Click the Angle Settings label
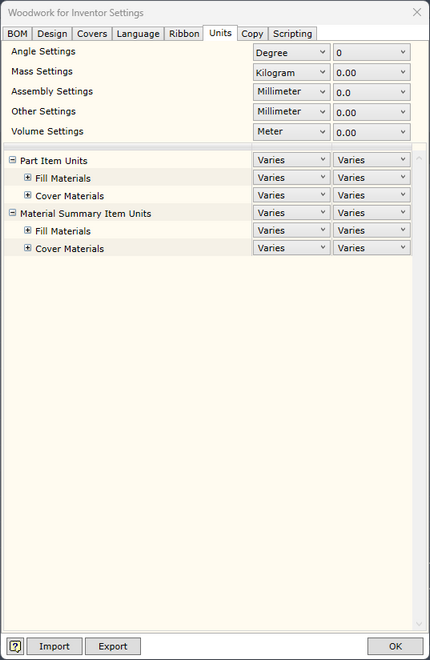This screenshot has width=430, height=660. (x=43, y=51)
